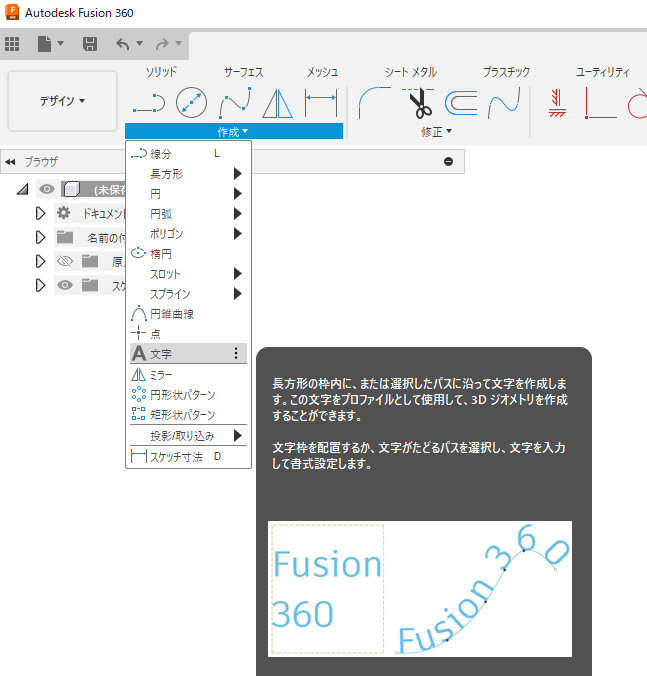Choose 円錐曲線 from the menu
This screenshot has height=676, width=647.
click(188, 314)
